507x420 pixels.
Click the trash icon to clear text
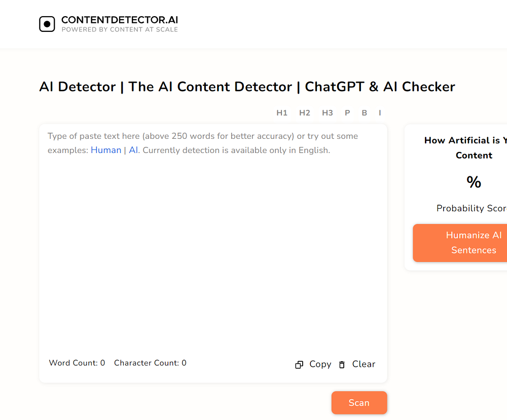pos(342,364)
